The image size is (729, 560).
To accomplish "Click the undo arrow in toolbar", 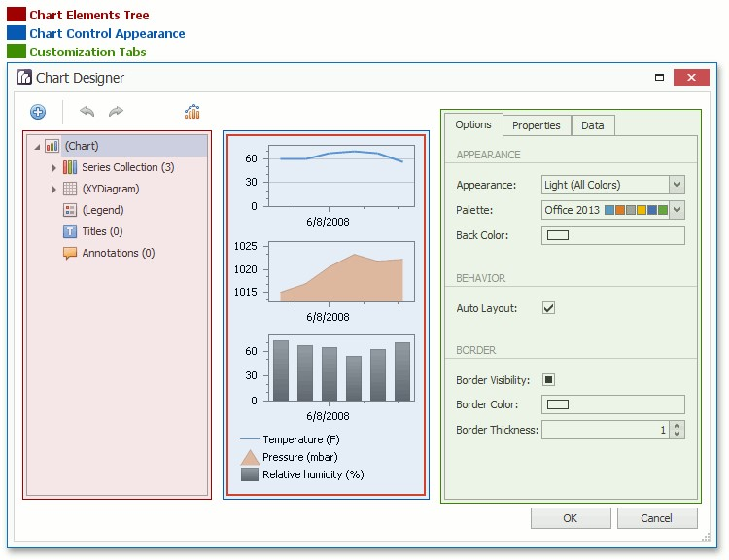I will click(87, 112).
